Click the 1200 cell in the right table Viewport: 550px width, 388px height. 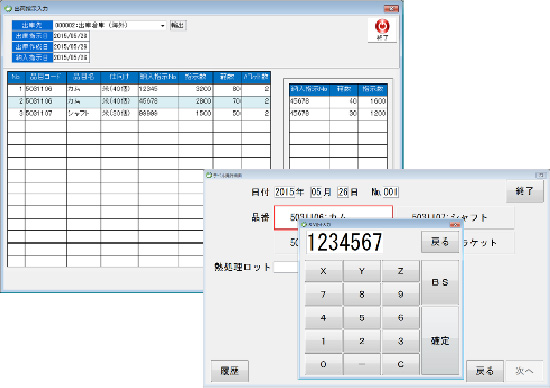[x=373, y=113]
